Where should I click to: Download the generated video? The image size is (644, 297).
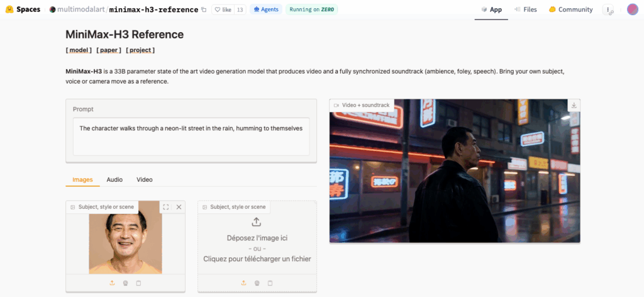click(x=574, y=105)
